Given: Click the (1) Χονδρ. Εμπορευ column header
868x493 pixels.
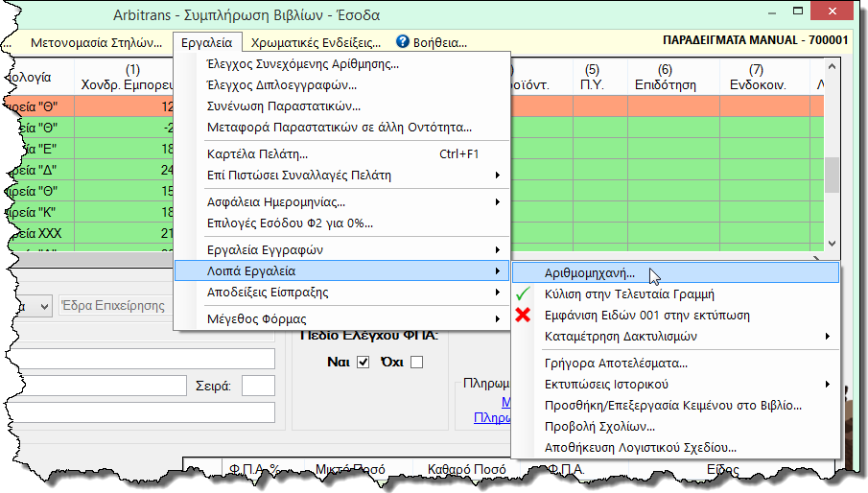Looking at the screenshot, I should (124, 78).
